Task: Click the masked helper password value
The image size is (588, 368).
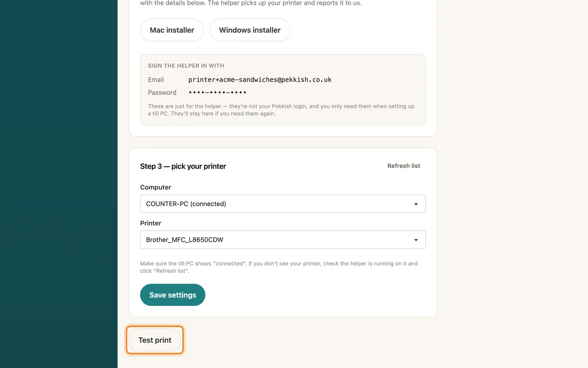Action: (x=217, y=92)
